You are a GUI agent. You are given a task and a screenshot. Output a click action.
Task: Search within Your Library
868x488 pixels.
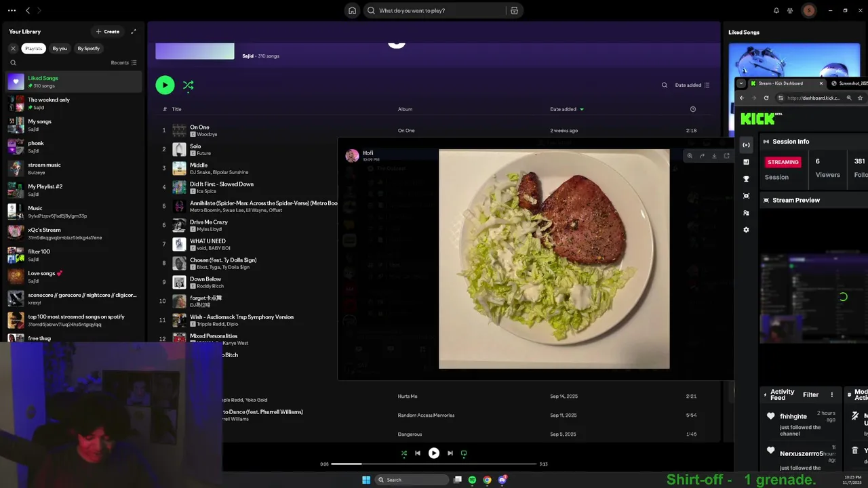coord(13,62)
